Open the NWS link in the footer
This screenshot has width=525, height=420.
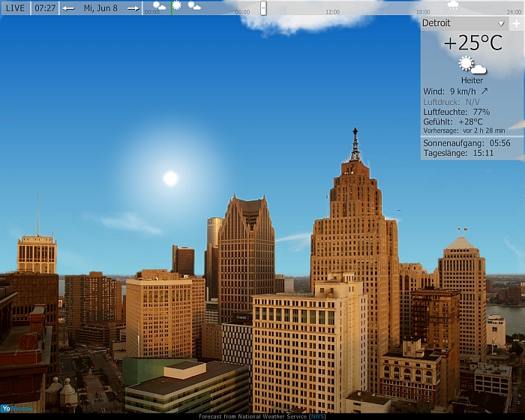(x=317, y=416)
